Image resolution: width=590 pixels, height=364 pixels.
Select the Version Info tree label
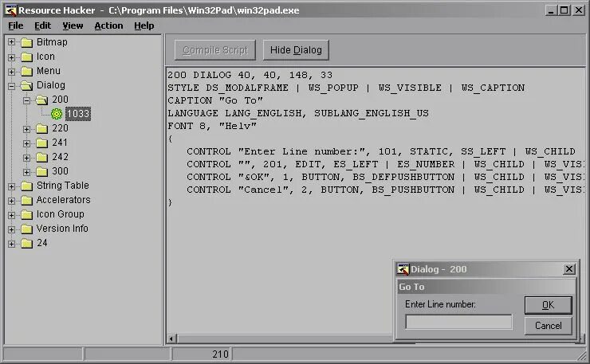point(62,229)
